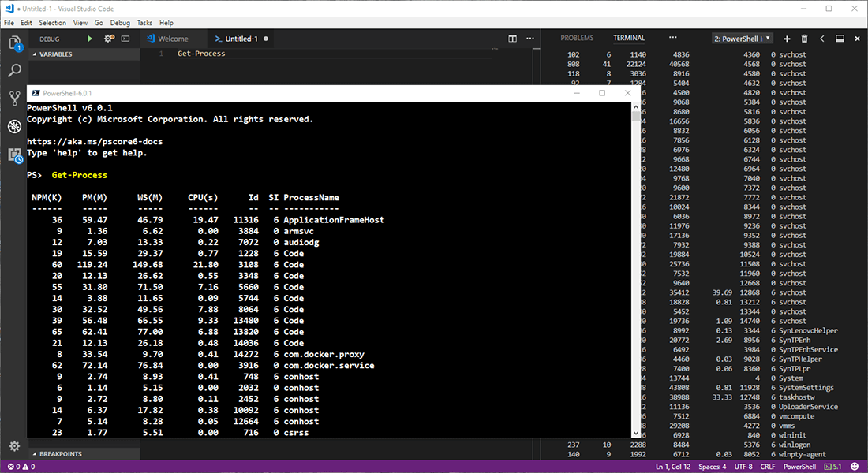
Task: Open the Tasks menu
Action: pos(144,23)
